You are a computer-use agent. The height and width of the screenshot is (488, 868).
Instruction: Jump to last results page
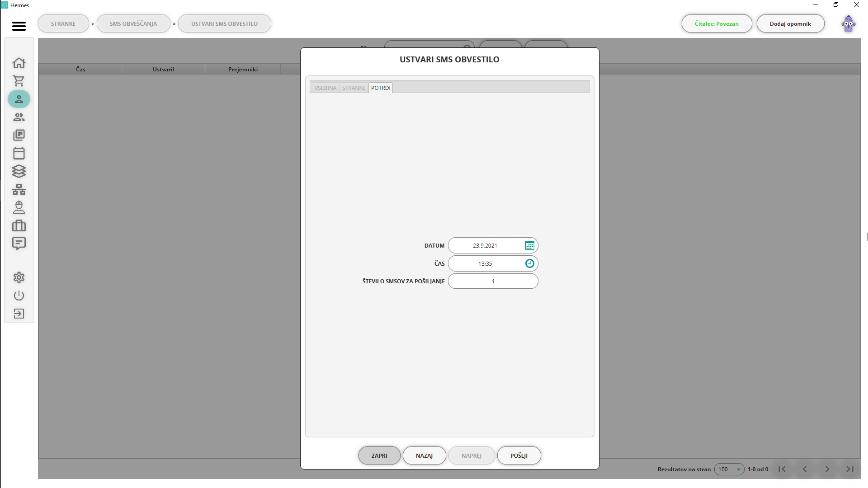[850, 469]
